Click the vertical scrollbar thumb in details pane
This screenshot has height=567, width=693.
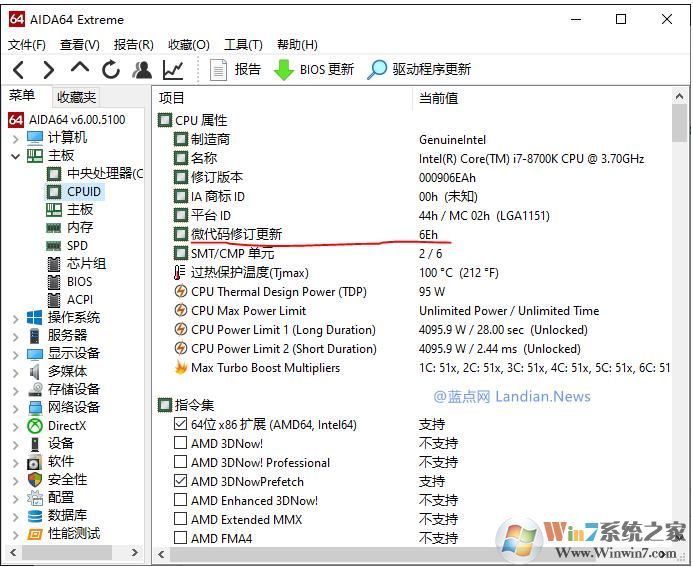pos(679,123)
